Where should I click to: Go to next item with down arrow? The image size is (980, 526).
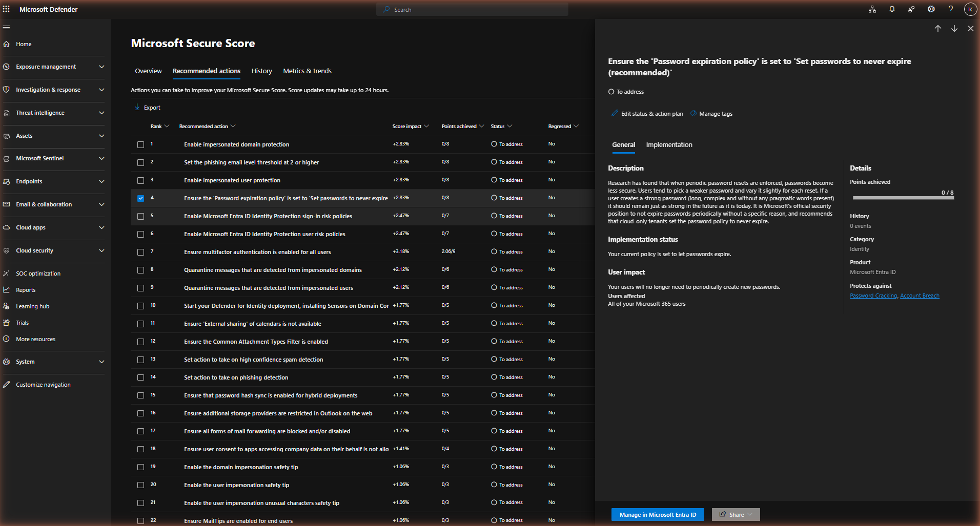click(954, 29)
